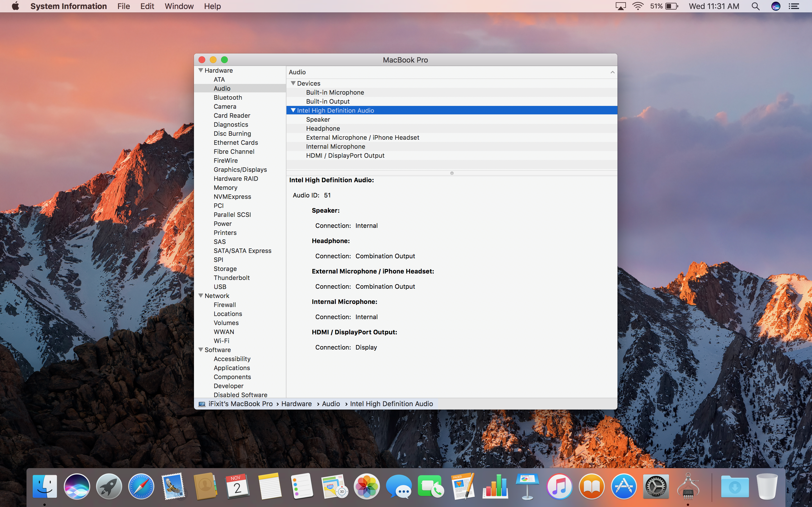Select Bluetooth in the Hardware list
The height and width of the screenshot is (507, 812).
point(228,97)
